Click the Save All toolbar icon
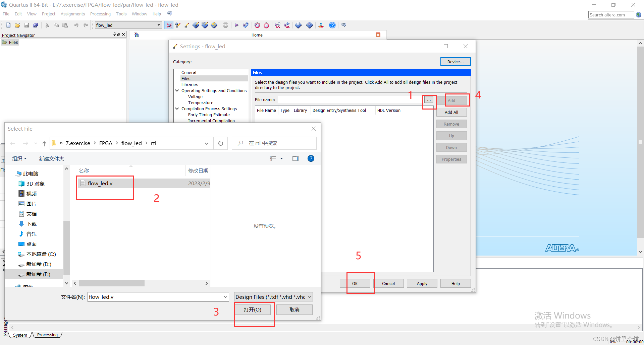The width and height of the screenshot is (644, 345). pyautogui.click(x=36, y=25)
